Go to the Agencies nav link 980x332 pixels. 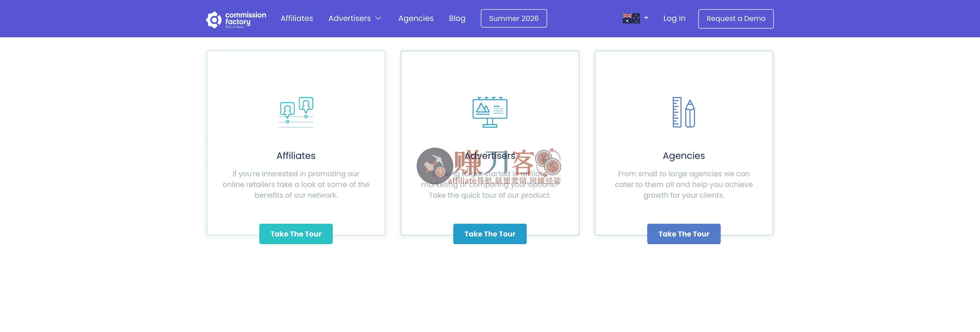click(415, 18)
